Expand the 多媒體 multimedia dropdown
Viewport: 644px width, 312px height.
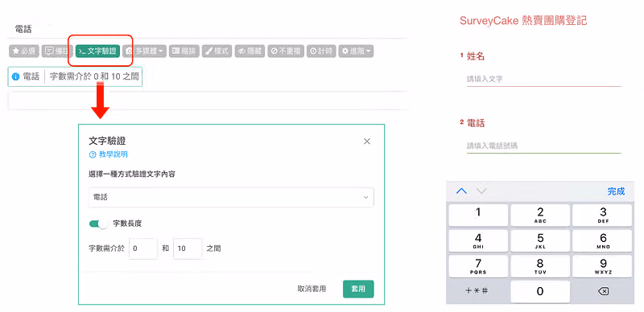[144, 51]
